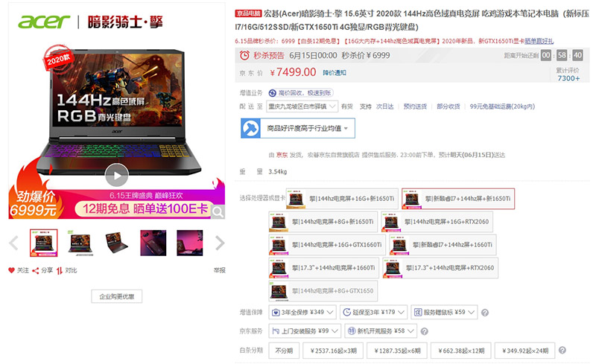The width and height of the screenshot is (596, 364).
Task: Select option 擎|144hz电竞屏+16G+新1650Ti
Action: point(342,198)
